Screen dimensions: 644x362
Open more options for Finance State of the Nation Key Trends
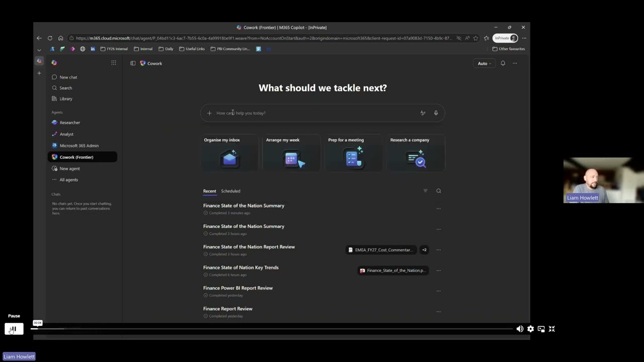click(438, 270)
